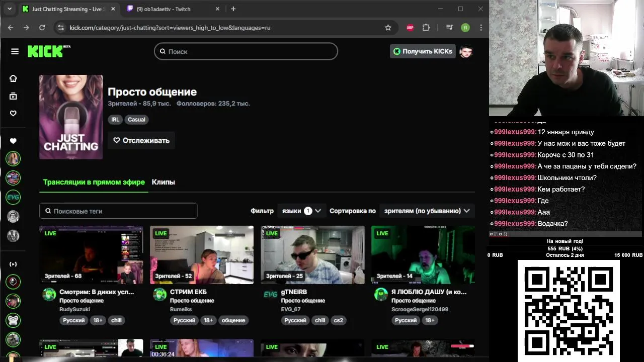Viewport: 644px width, 362px height.
Task: Click the общение tag under Rumeiks stream
Action: tap(233, 320)
